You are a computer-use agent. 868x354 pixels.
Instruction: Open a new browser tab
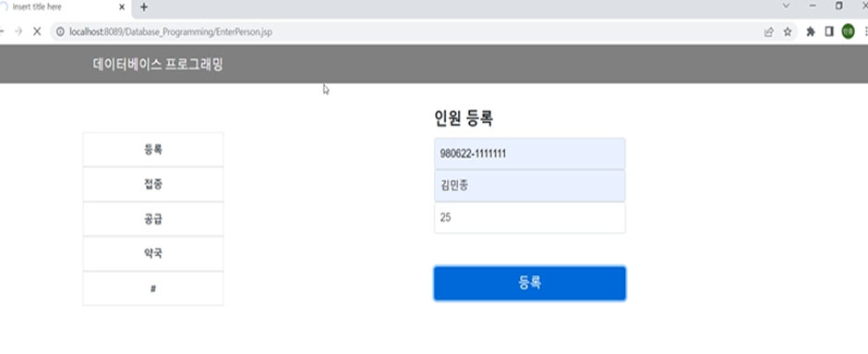point(144,7)
